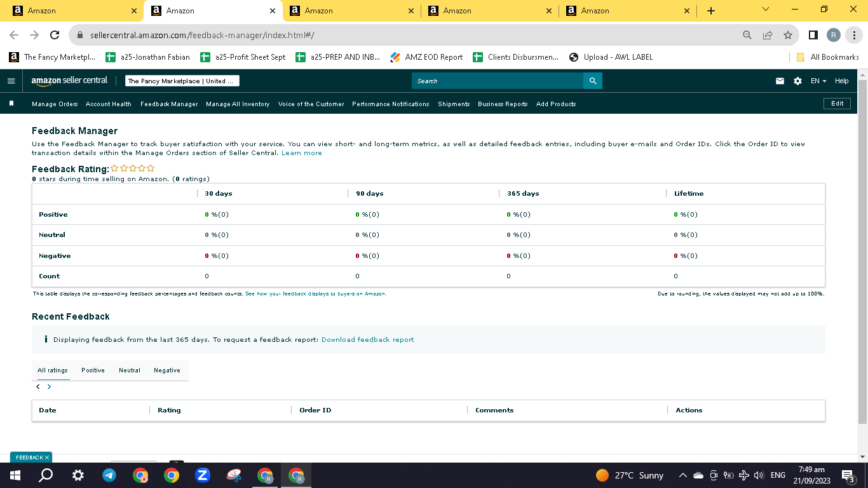
Task: Click the zoom magnifier icon in address bar
Action: (x=747, y=36)
